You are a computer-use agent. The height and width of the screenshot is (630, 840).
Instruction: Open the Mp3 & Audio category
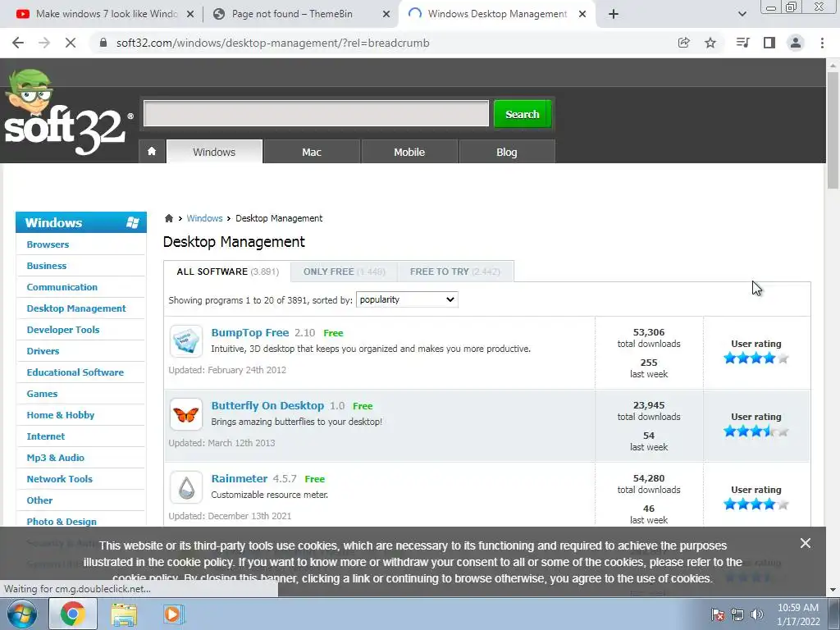coord(55,458)
